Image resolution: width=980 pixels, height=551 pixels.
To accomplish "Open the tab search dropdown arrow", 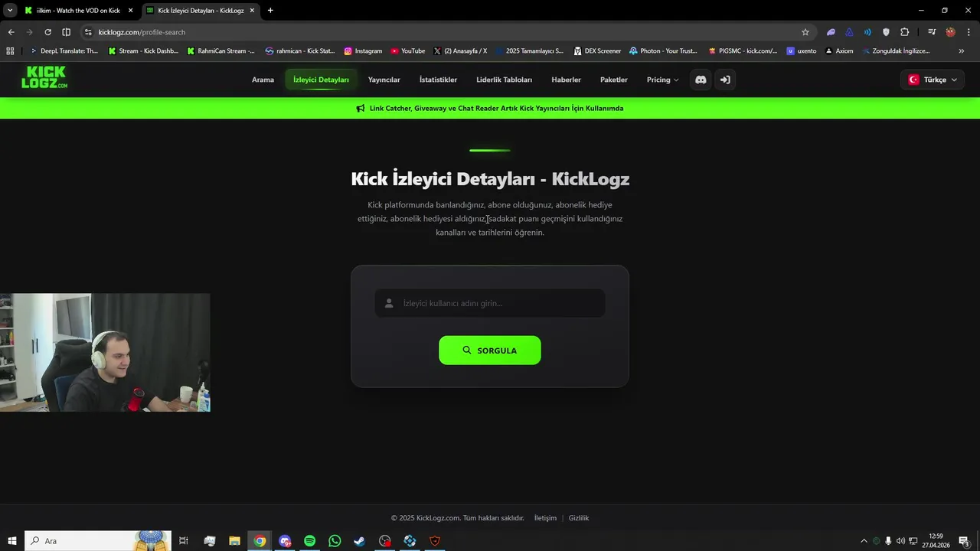I will pyautogui.click(x=10, y=11).
